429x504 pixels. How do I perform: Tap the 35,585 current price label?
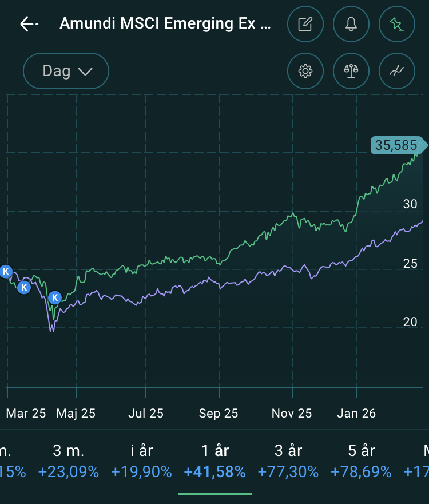396,145
